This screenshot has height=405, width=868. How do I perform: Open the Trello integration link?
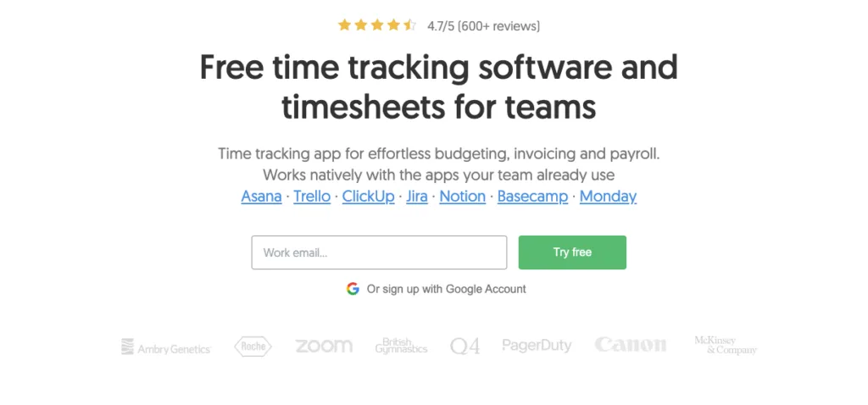[312, 197]
